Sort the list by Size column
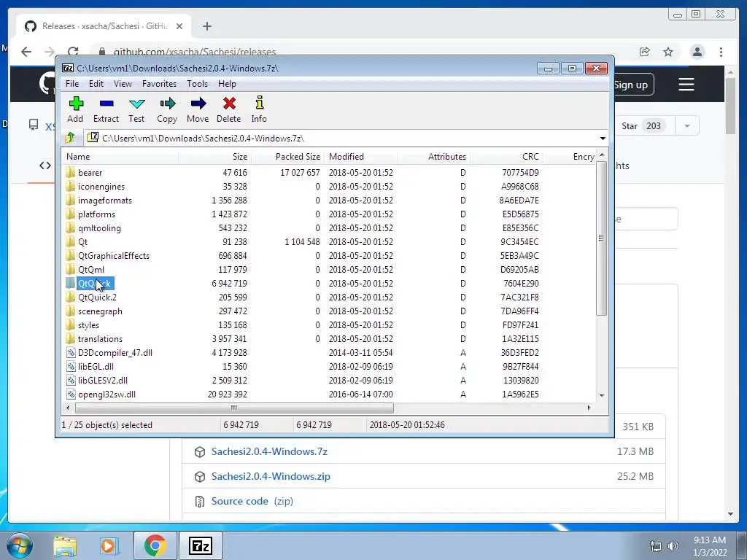This screenshot has height=560, width=747. click(215, 157)
